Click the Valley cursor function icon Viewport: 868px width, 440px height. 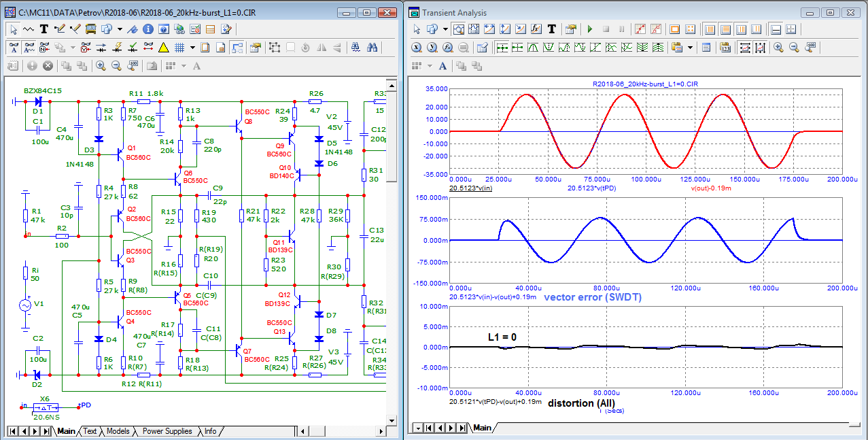click(x=549, y=48)
